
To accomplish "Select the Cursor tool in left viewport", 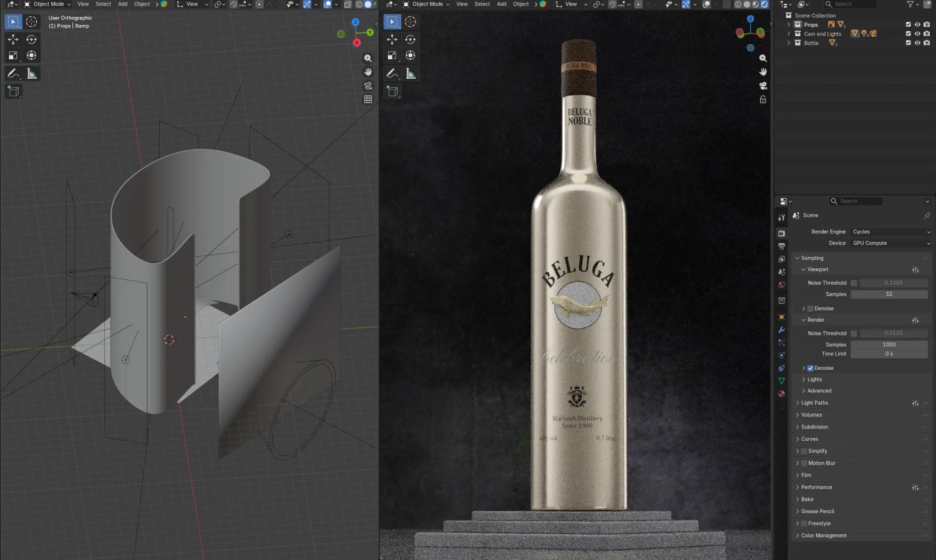I will click(x=31, y=22).
